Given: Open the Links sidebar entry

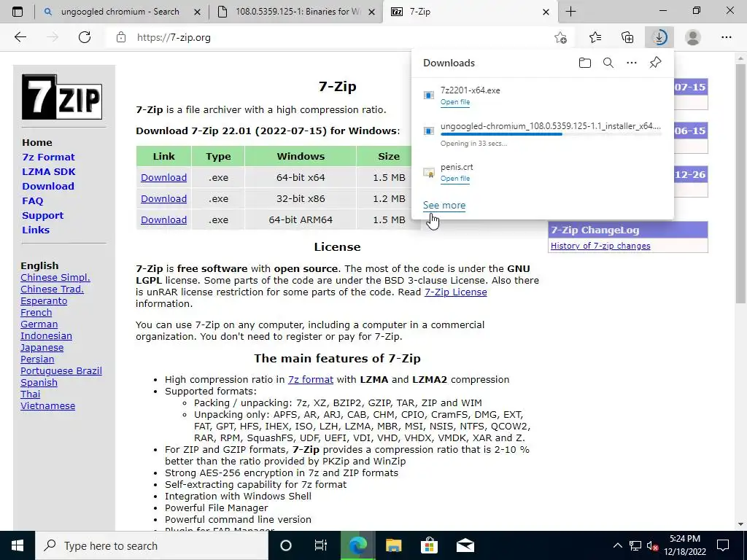Looking at the screenshot, I should [36, 230].
